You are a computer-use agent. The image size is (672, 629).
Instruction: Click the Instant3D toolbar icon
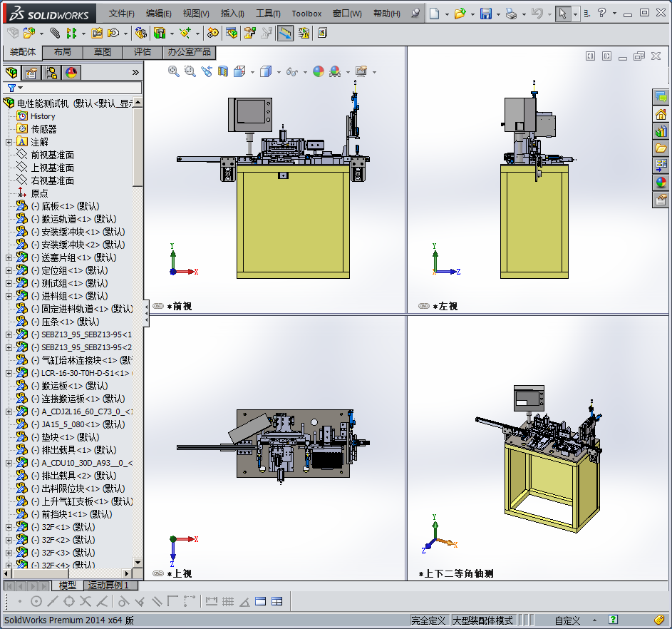[x=286, y=33]
